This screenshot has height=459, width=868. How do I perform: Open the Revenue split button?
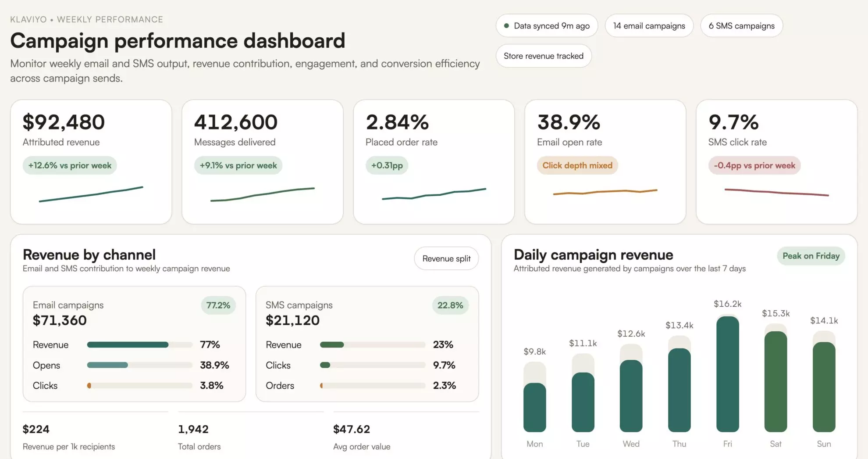point(446,258)
